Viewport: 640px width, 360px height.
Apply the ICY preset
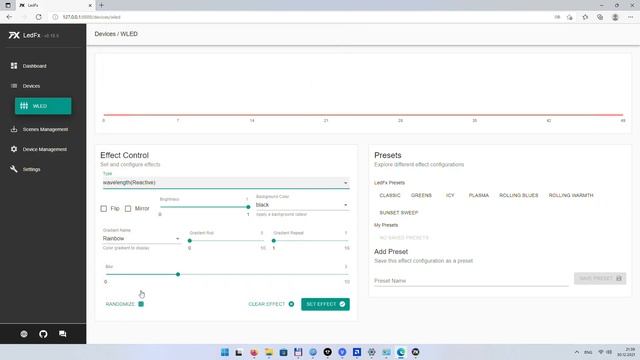[450, 196]
